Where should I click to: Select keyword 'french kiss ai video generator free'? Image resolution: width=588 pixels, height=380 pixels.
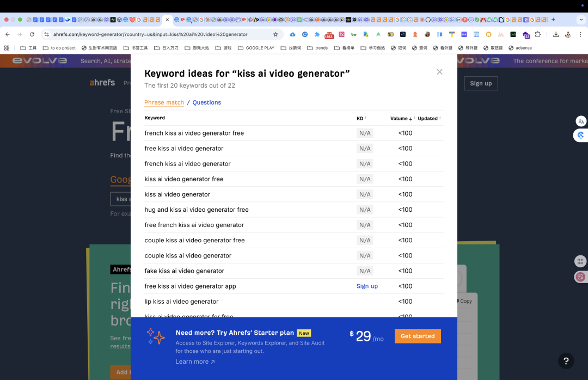point(194,133)
